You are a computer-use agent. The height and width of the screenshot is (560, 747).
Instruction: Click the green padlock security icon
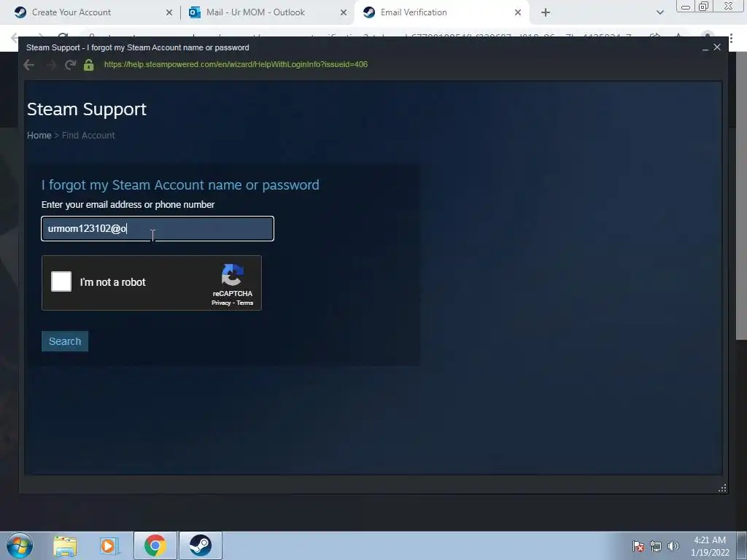pos(88,65)
